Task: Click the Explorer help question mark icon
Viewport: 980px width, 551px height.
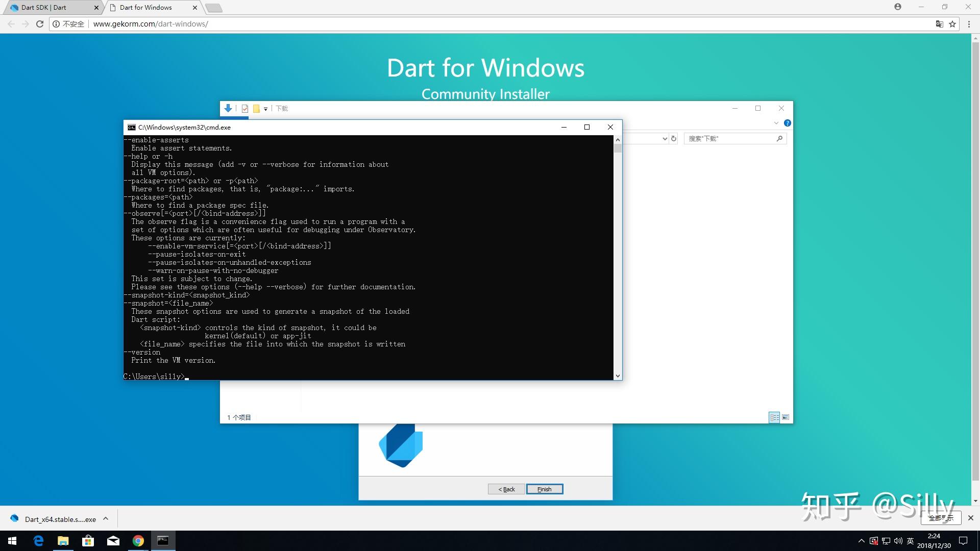Action: click(x=787, y=123)
